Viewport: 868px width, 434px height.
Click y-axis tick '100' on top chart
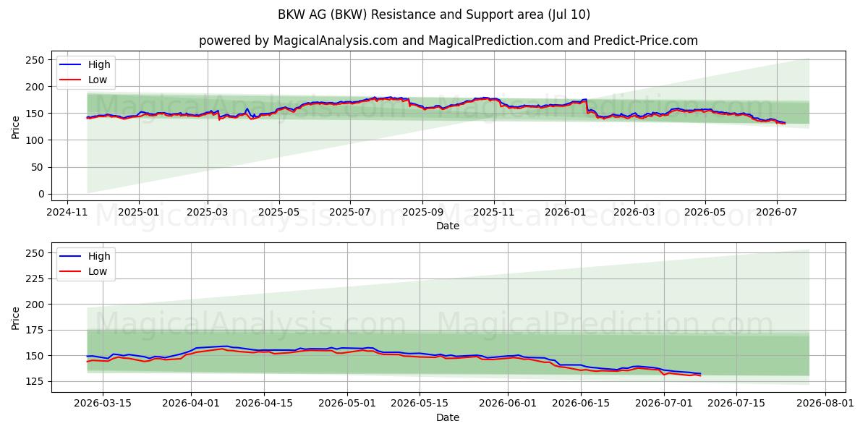[x=36, y=140]
